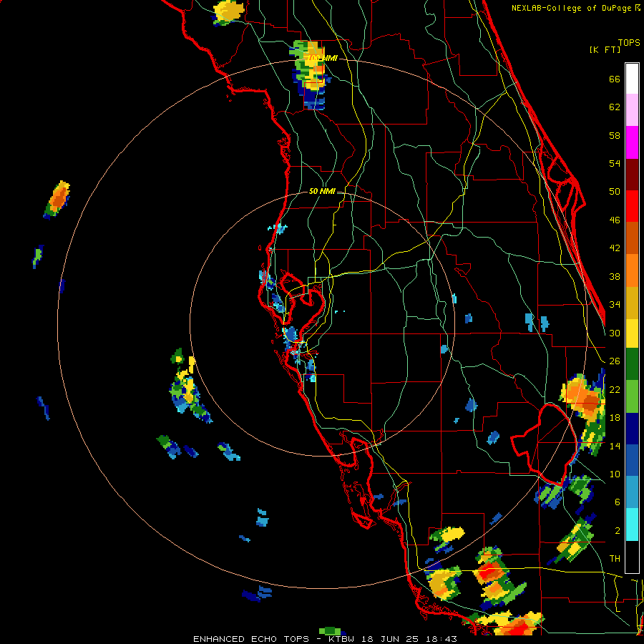Click the 62 legend value
The height and width of the screenshot is (644, 644).
coord(615,107)
